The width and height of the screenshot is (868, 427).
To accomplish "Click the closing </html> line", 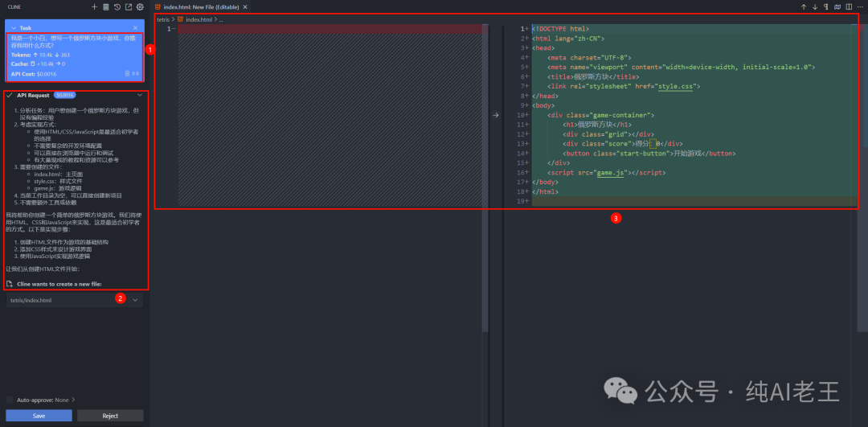I will tap(545, 191).
